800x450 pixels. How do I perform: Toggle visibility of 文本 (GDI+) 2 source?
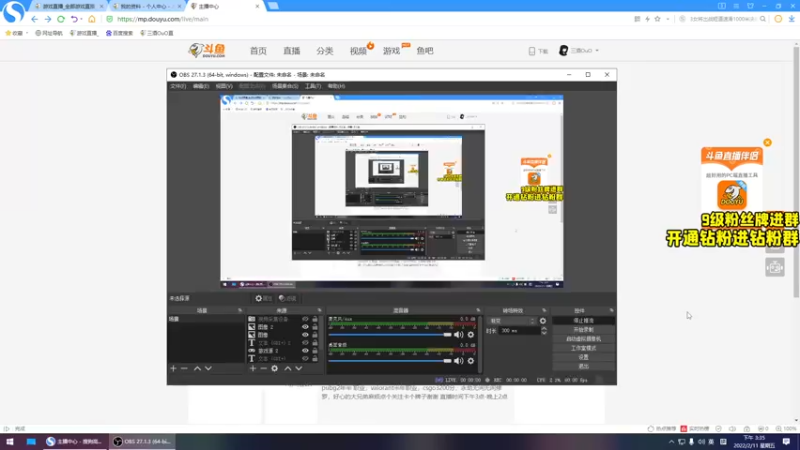click(x=305, y=343)
